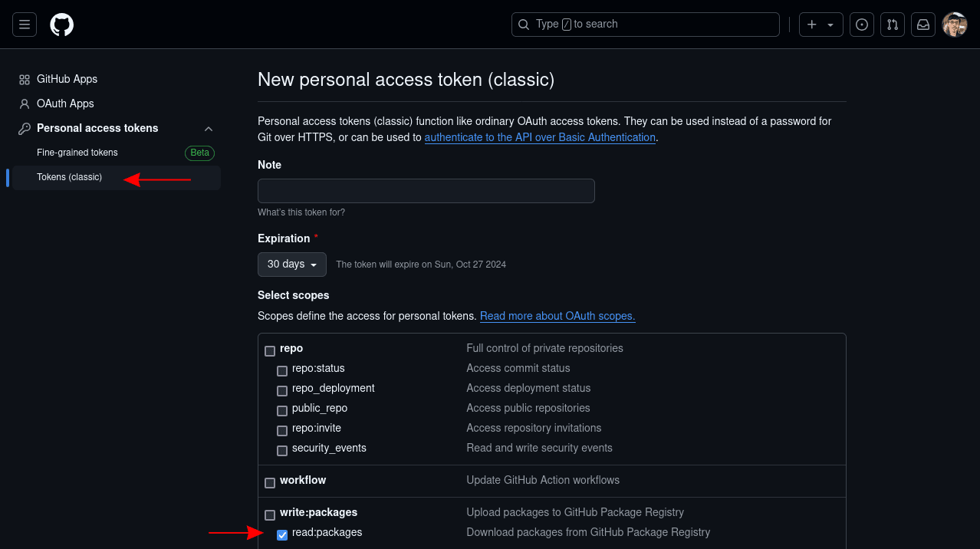Click the search magnifier icon
Viewport: 980px width, 549px height.
[x=524, y=25]
